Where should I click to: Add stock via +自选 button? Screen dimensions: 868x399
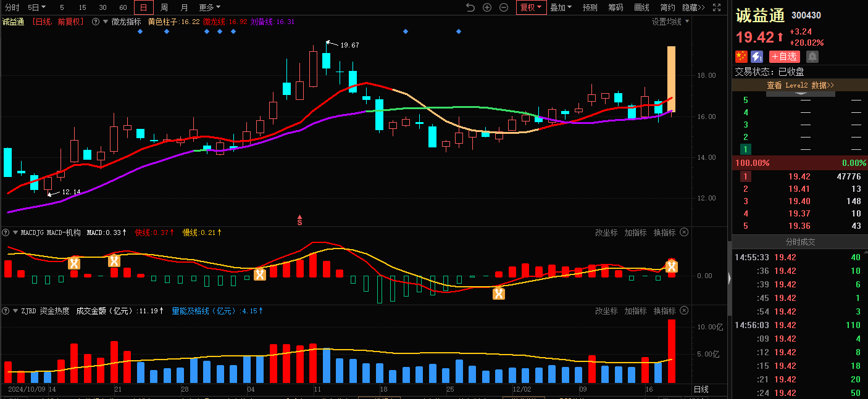point(784,57)
